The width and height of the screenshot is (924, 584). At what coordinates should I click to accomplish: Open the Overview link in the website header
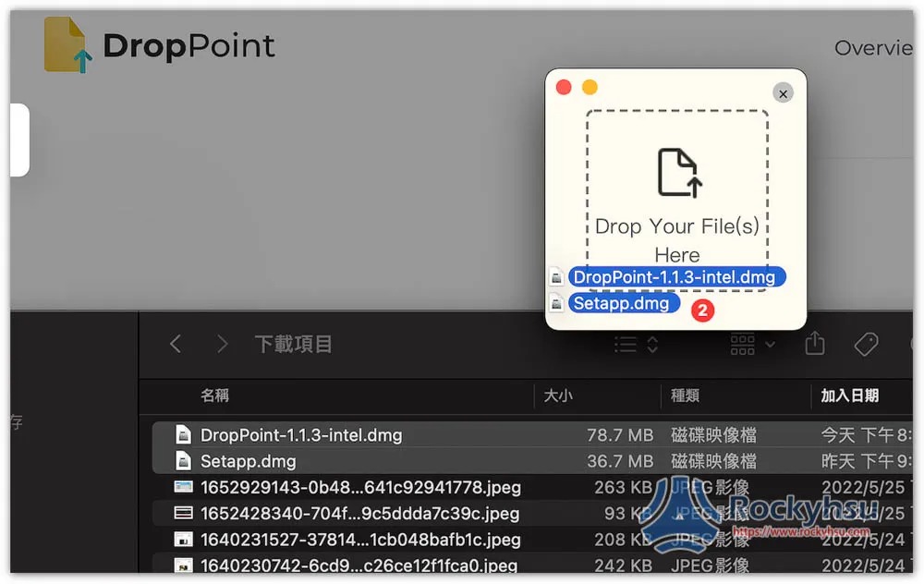point(873,48)
